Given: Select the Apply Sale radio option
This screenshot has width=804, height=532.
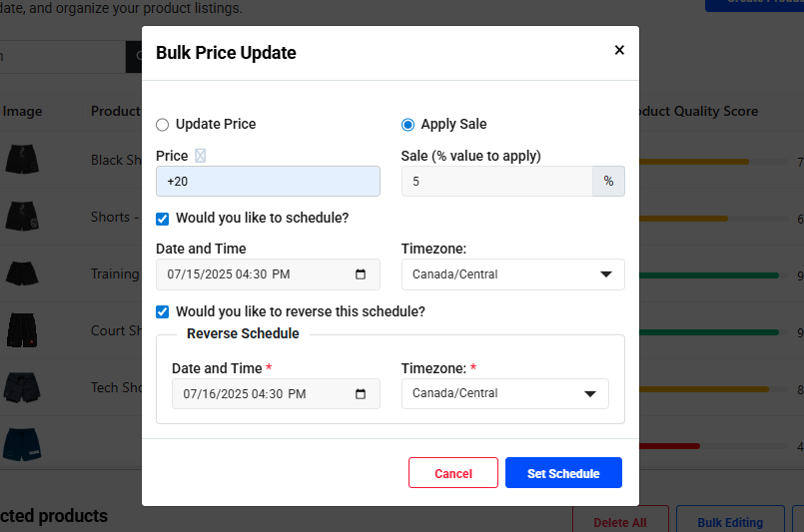Looking at the screenshot, I should click(407, 125).
